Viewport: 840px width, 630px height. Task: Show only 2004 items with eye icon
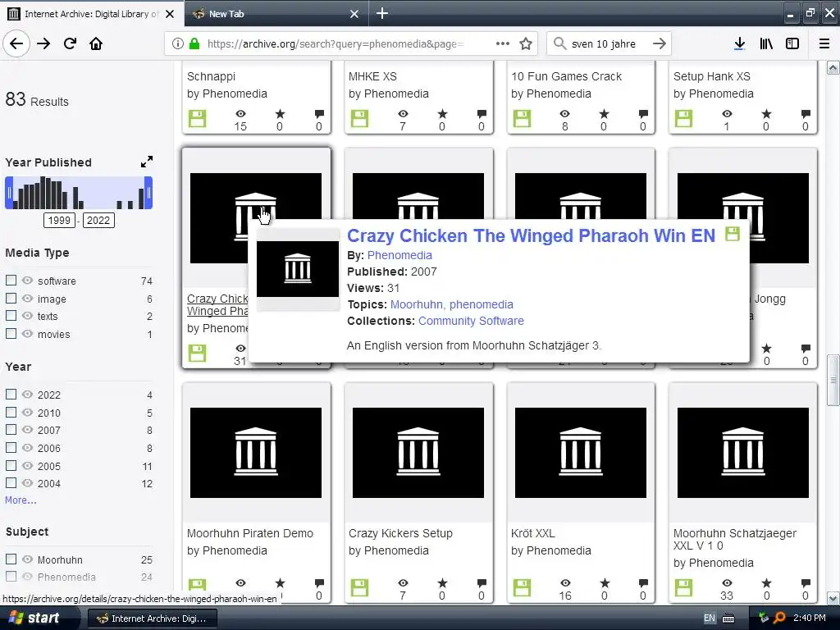pyautogui.click(x=27, y=482)
